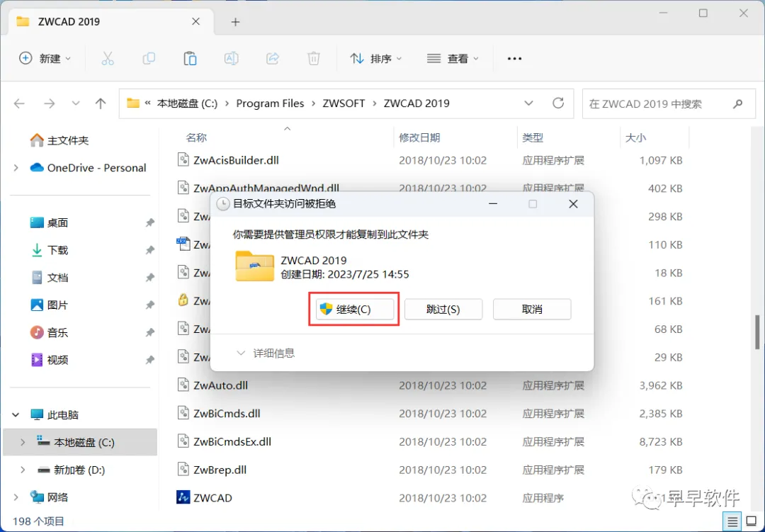
Task: Click ZWSOFT in address breadcrumb
Action: (344, 103)
